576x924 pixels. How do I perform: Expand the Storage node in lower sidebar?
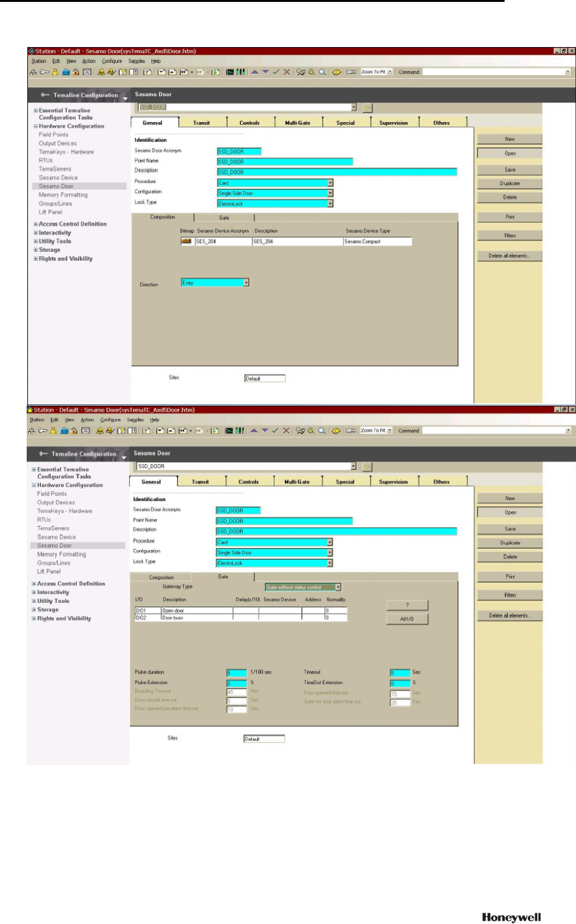pos(34,610)
